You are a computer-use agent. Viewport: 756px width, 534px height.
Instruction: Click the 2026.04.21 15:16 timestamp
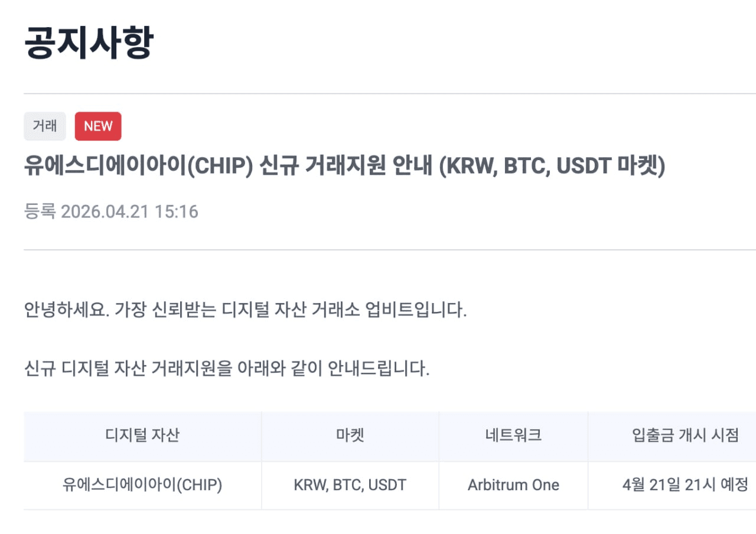129,211
